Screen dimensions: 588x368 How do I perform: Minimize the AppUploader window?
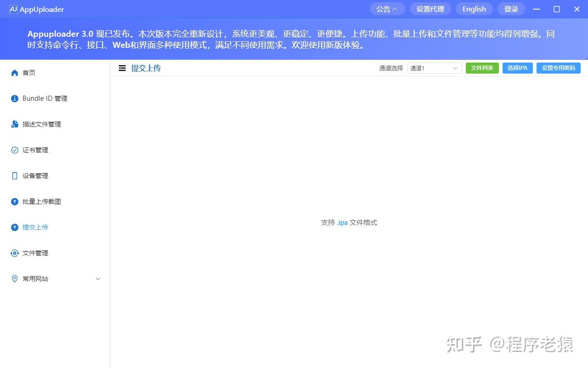point(537,9)
